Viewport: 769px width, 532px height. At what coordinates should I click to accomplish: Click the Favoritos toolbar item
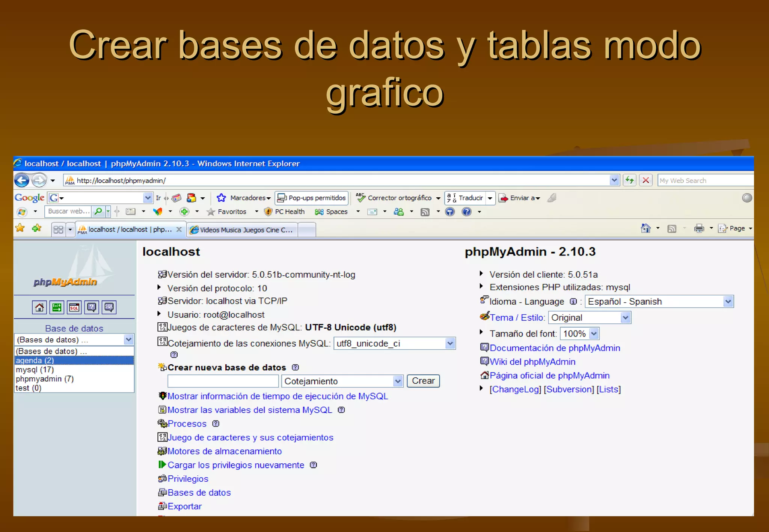(227, 212)
